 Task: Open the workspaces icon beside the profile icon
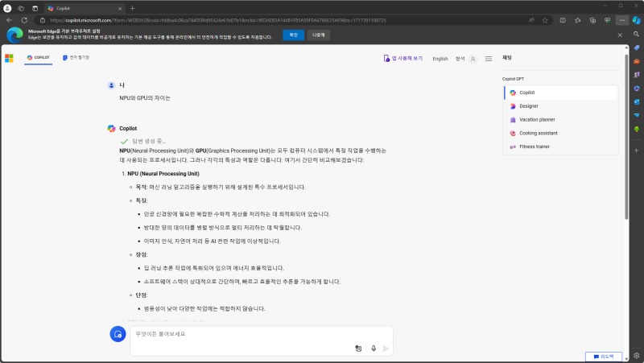point(21,8)
